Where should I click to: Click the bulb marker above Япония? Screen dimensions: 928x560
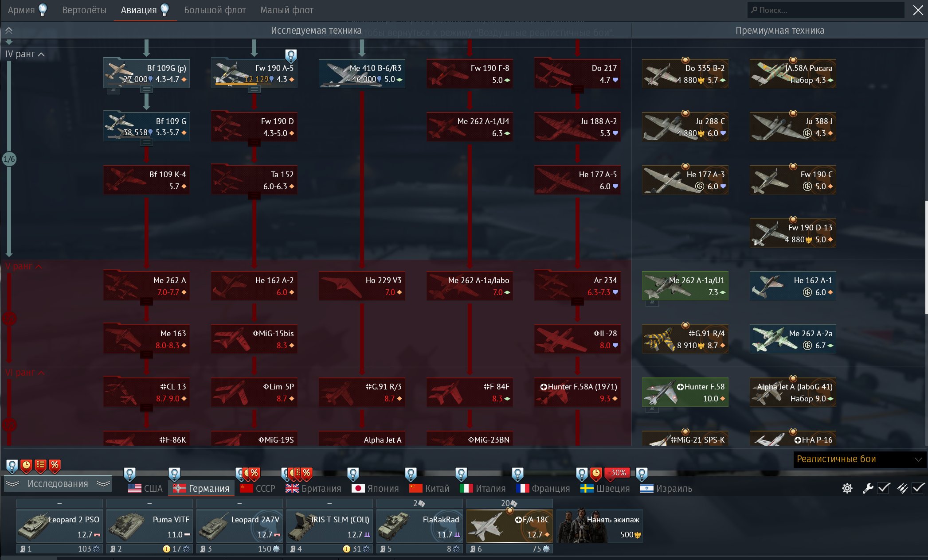point(353,474)
